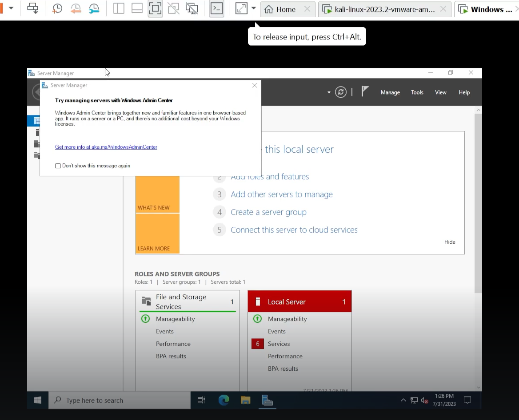Open the Help menu

coord(464,92)
